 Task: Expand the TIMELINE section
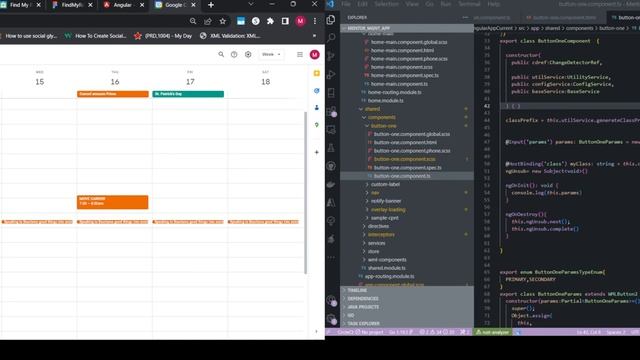[x=407, y=290]
